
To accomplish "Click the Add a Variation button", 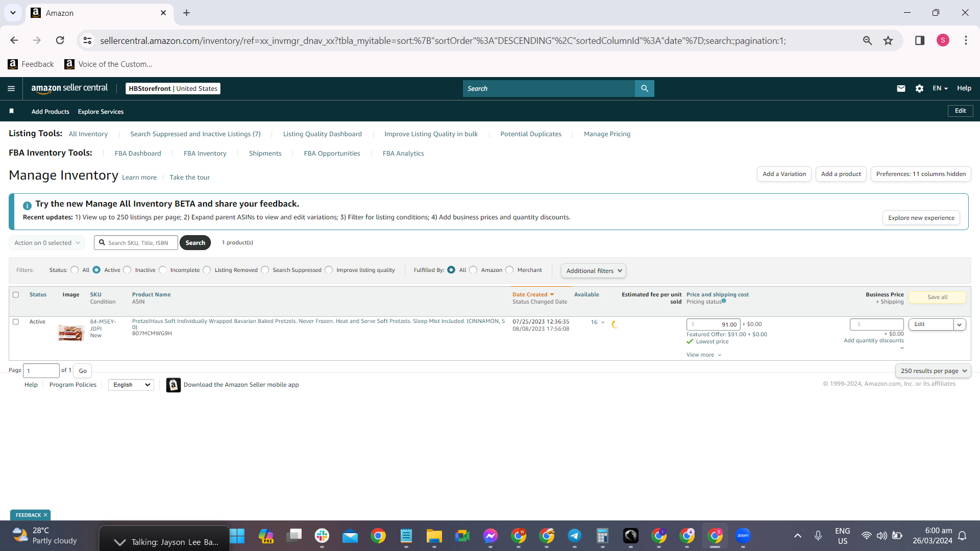I will (784, 174).
